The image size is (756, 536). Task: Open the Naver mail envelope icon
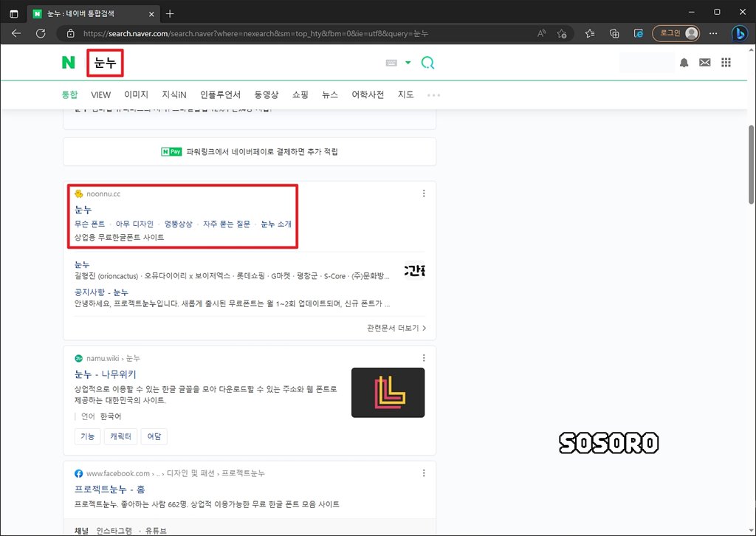click(705, 63)
